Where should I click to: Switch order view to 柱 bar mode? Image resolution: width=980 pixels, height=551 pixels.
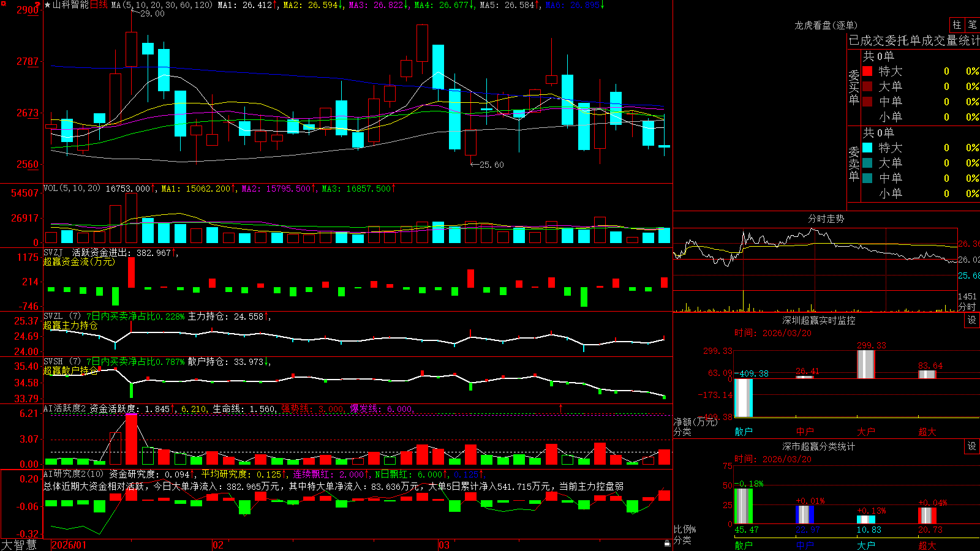(957, 24)
